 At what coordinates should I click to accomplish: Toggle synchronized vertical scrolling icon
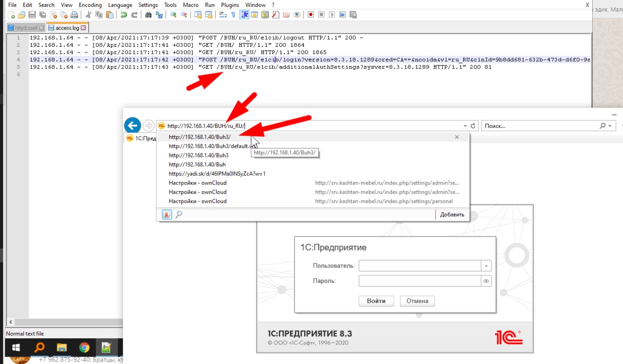(199, 15)
